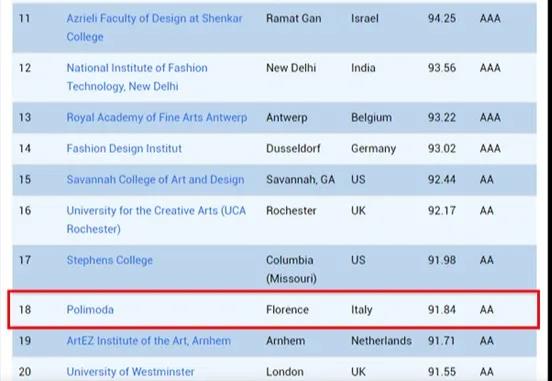Open the highlighted Polimoda link

90,310
